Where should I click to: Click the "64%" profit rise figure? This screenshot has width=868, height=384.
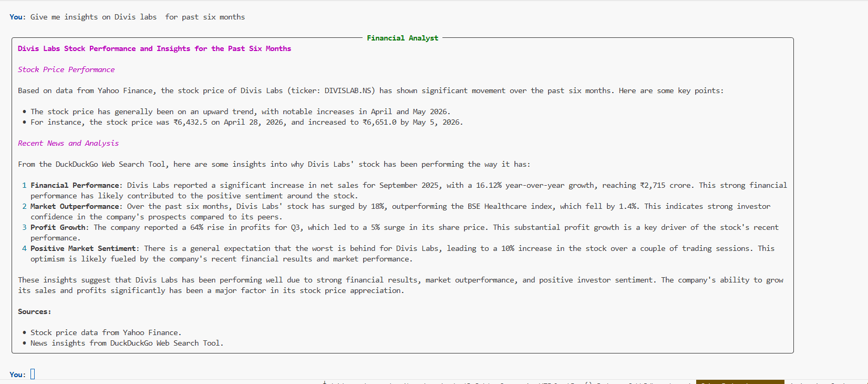[x=197, y=227]
